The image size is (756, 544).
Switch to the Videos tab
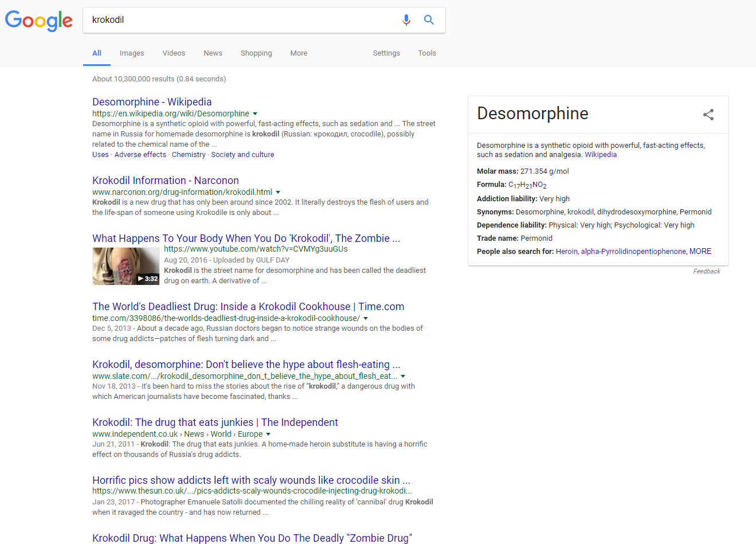(x=174, y=53)
